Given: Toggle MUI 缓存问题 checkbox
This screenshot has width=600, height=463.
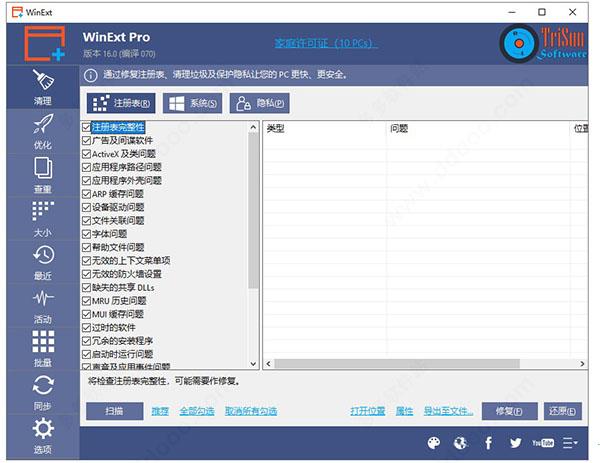Looking at the screenshot, I should 86,314.
